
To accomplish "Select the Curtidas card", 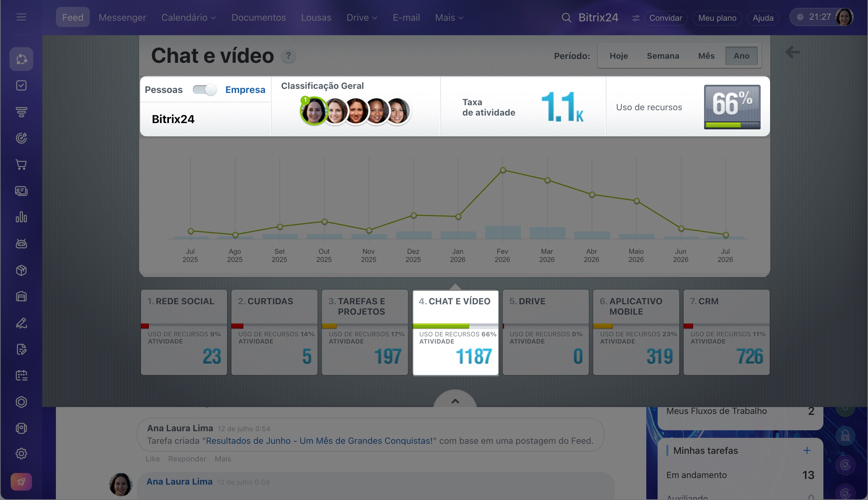I will click(x=274, y=332).
